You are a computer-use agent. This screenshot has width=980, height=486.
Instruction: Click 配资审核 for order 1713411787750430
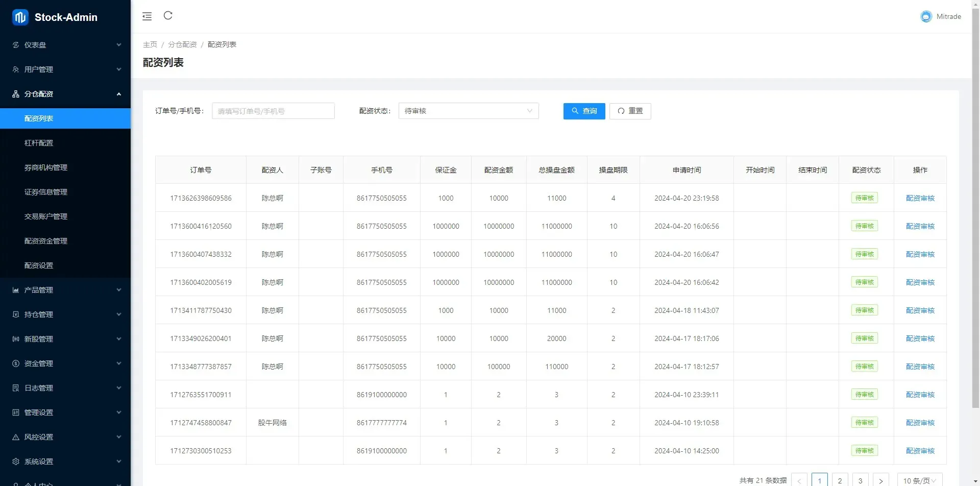tap(920, 310)
